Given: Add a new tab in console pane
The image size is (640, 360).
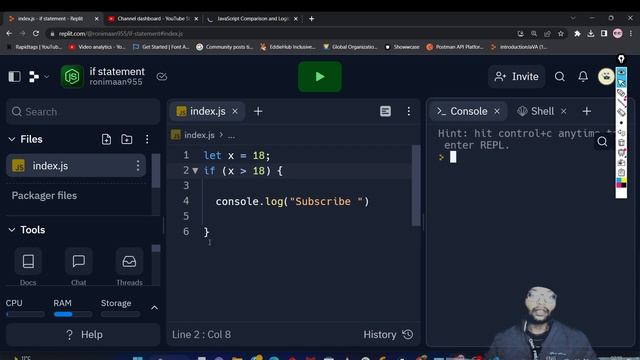Looking at the screenshot, I should coord(587,111).
